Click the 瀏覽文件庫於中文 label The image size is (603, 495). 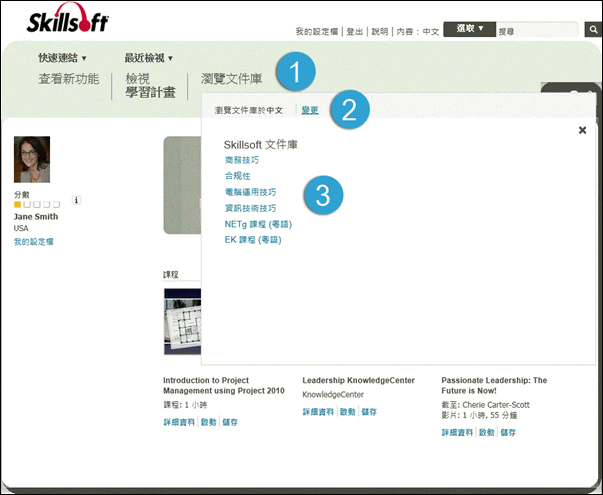249,110
